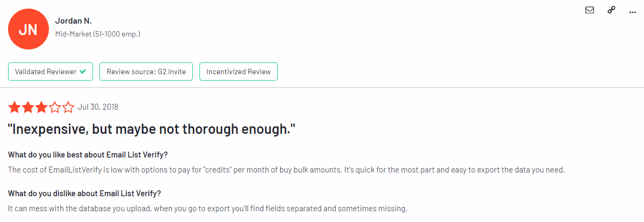The width and height of the screenshot is (644, 222).
Task: Open Jordan N. reviewer profile name
Action: (73, 21)
